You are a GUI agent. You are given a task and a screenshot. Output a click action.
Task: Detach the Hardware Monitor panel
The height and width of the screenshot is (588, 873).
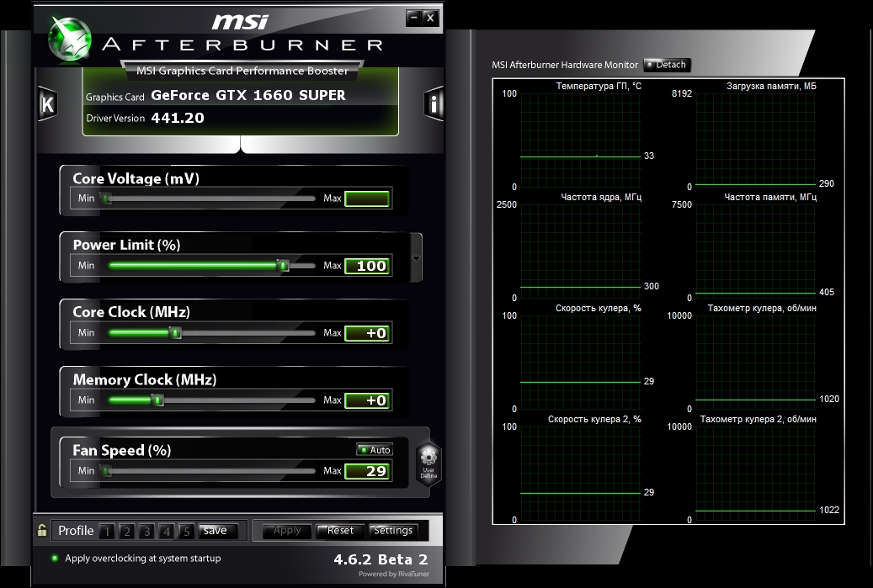pyautogui.click(x=667, y=65)
